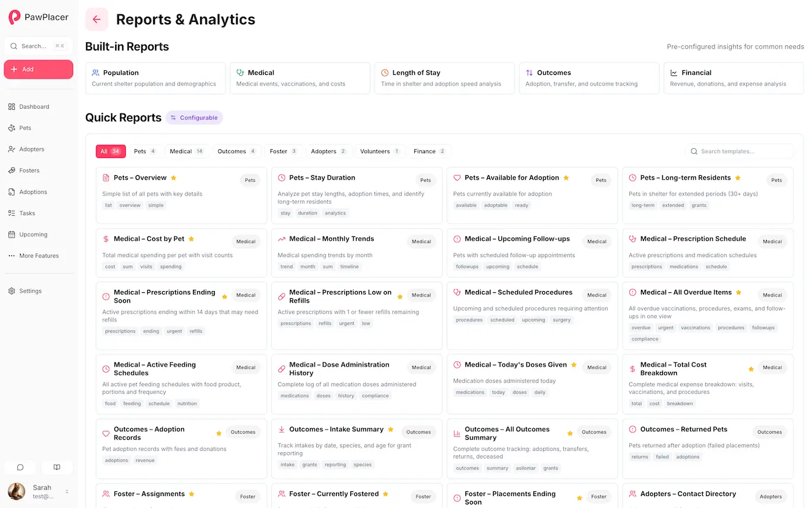Viewport: 812px width, 508px height.
Task: Switch to the Medical filter tab
Action: click(x=186, y=151)
